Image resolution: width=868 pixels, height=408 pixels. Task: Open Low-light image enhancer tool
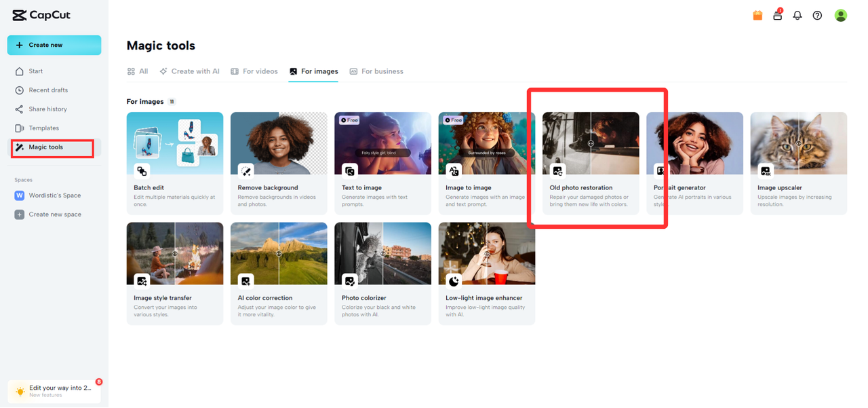[487, 274]
